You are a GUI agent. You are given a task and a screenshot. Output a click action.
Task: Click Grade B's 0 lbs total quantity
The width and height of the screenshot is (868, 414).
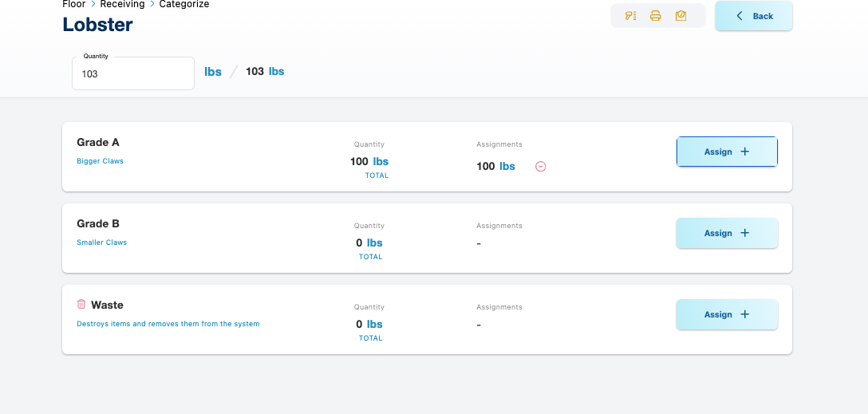pyautogui.click(x=369, y=242)
